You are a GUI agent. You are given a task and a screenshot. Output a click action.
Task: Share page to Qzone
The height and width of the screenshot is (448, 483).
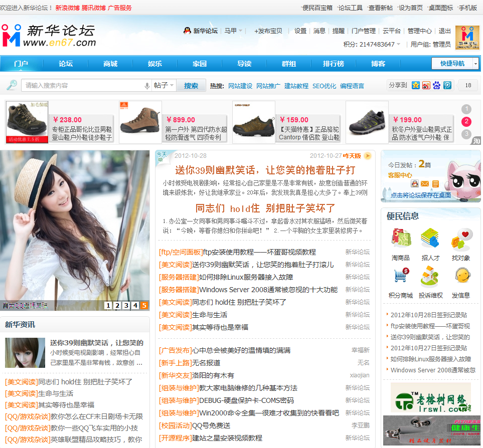click(415, 85)
